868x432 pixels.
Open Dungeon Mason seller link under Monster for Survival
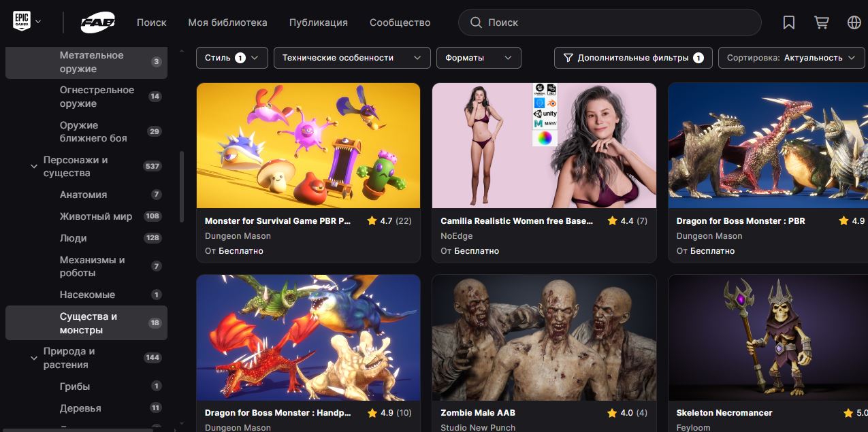[238, 236]
